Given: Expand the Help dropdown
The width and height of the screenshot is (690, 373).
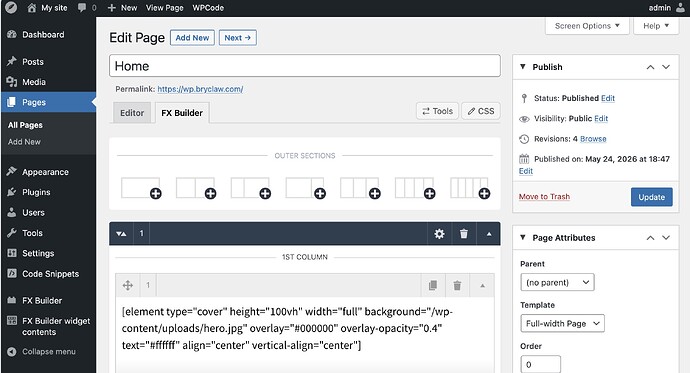Looking at the screenshot, I should click(656, 26).
